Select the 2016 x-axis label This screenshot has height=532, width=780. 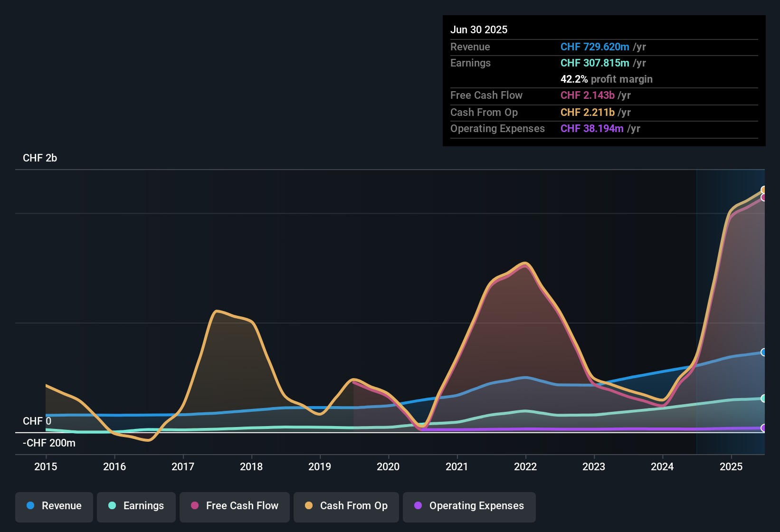click(x=114, y=466)
